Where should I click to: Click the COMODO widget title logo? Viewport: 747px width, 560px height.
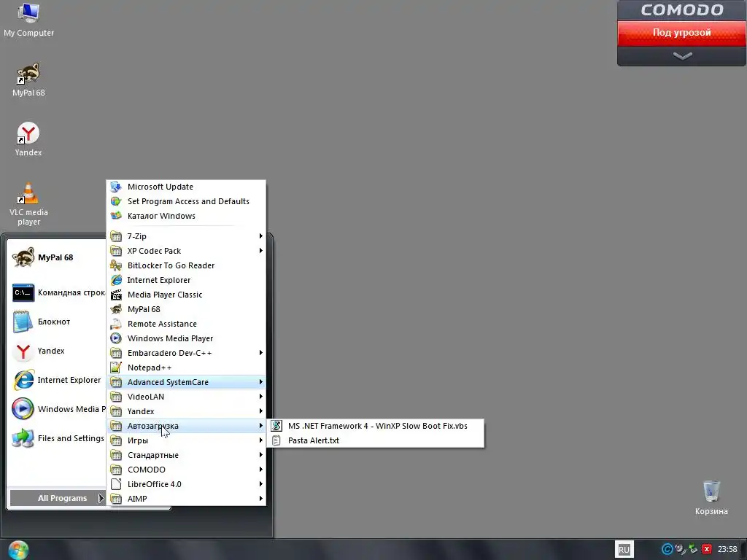[x=682, y=10]
